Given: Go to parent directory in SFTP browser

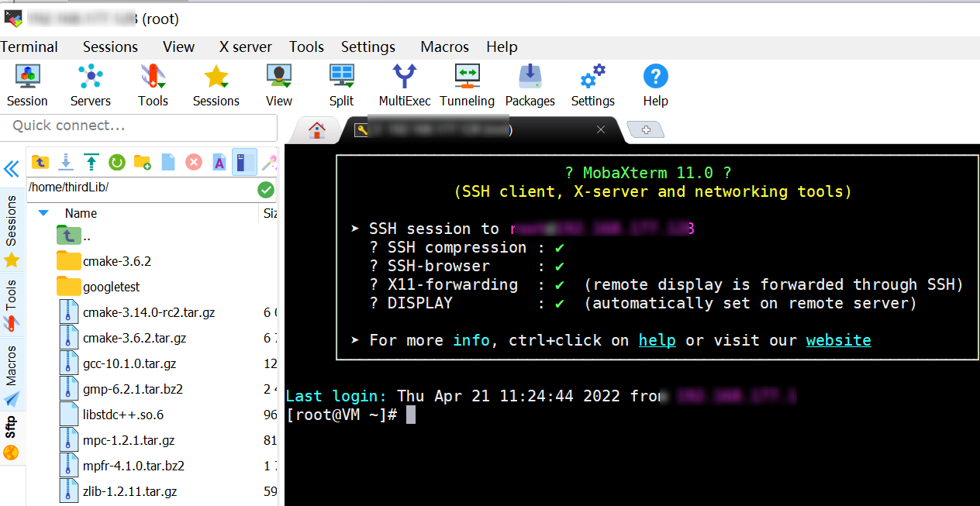Looking at the screenshot, I should 40,163.
